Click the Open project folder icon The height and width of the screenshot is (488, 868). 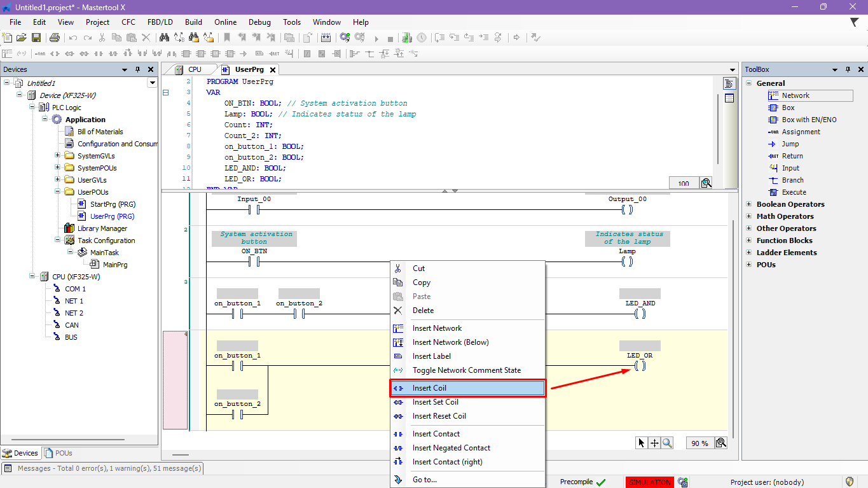[22, 38]
